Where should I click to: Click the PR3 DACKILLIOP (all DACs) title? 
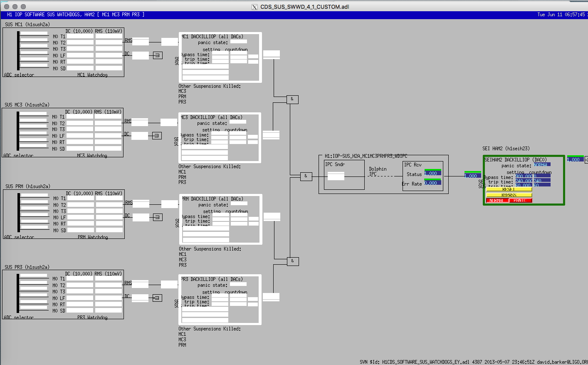[212, 279]
